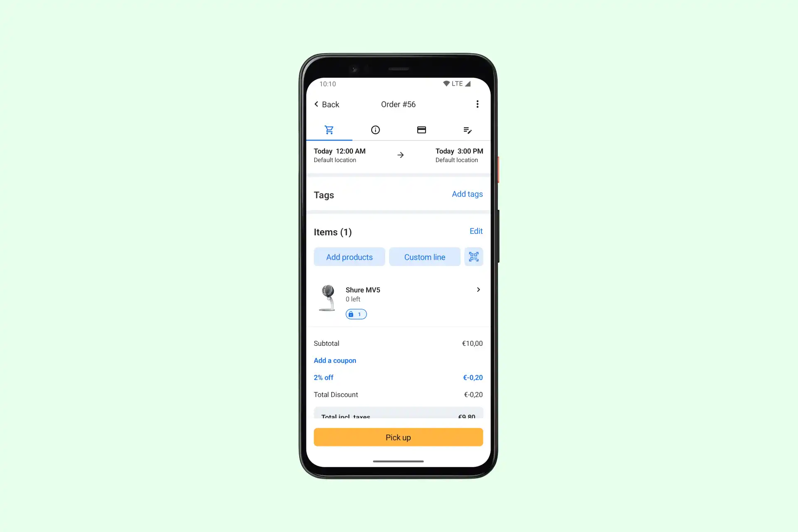Image resolution: width=798 pixels, height=532 pixels.
Task: Open Shure MV5 item details arrow
Action: pos(478,290)
